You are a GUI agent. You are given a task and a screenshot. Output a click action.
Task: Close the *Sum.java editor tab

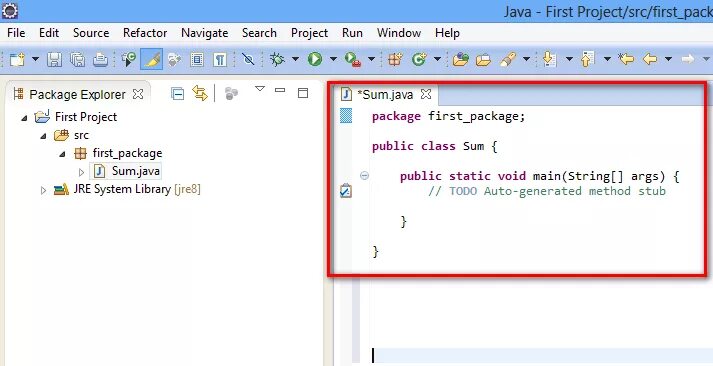click(x=426, y=94)
